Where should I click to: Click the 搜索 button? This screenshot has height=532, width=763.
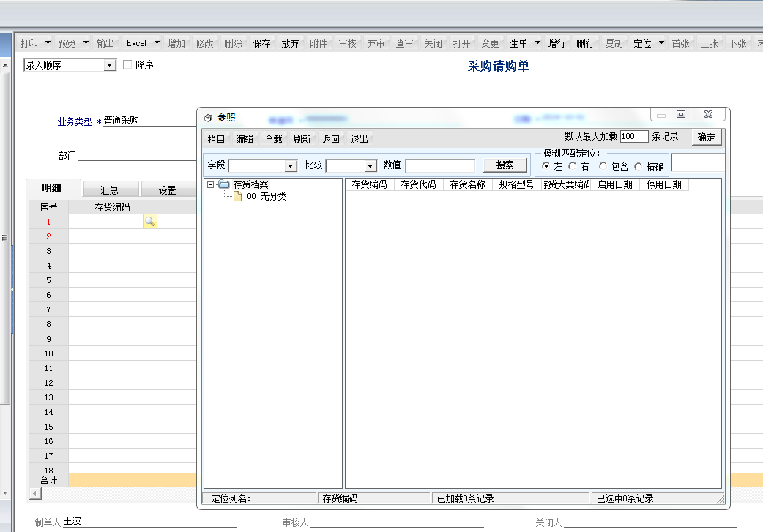point(505,165)
